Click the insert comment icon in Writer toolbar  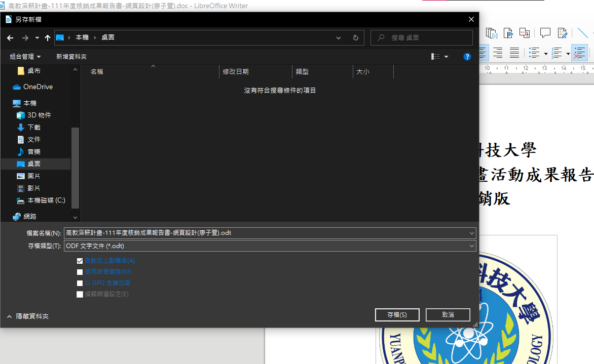click(545, 33)
